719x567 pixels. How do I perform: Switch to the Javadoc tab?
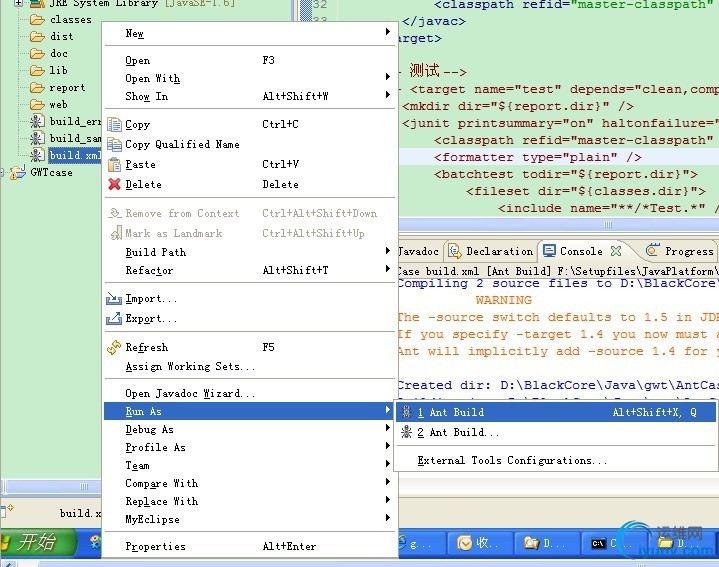pos(418,251)
